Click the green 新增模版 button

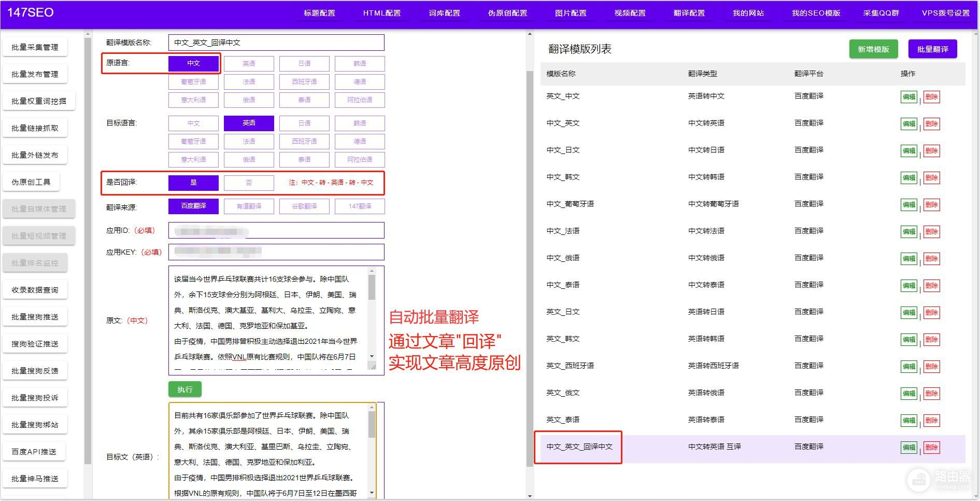point(873,49)
